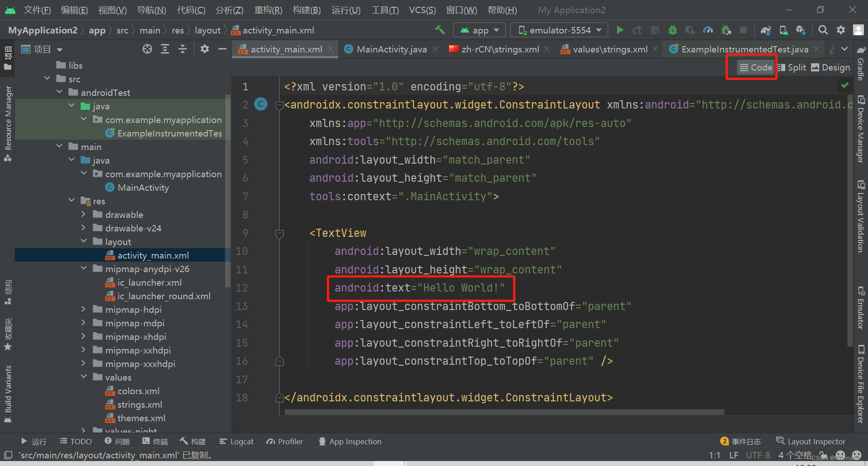Click the green inspection checkmark
Viewport: 868px width, 466px height.
coord(844,85)
